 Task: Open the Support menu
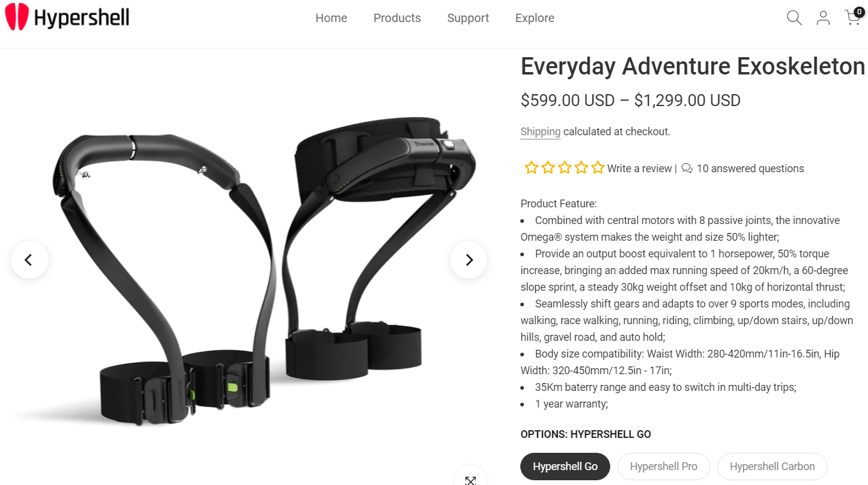coord(468,18)
